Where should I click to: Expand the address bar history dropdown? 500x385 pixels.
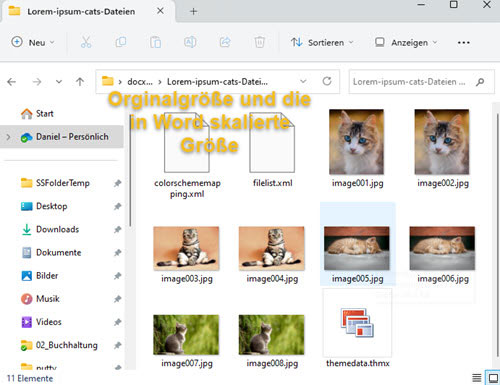pyautogui.click(x=303, y=81)
